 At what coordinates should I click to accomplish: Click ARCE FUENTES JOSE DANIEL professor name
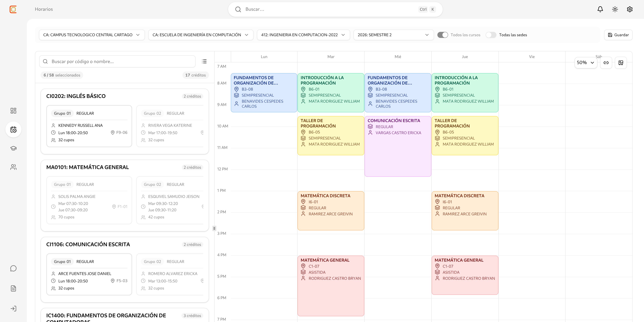pos(85,274)
